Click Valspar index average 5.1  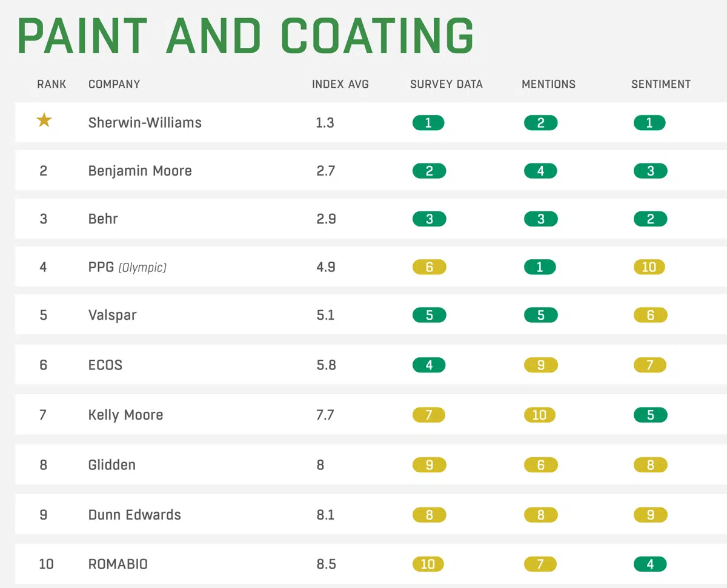[325, 315]
